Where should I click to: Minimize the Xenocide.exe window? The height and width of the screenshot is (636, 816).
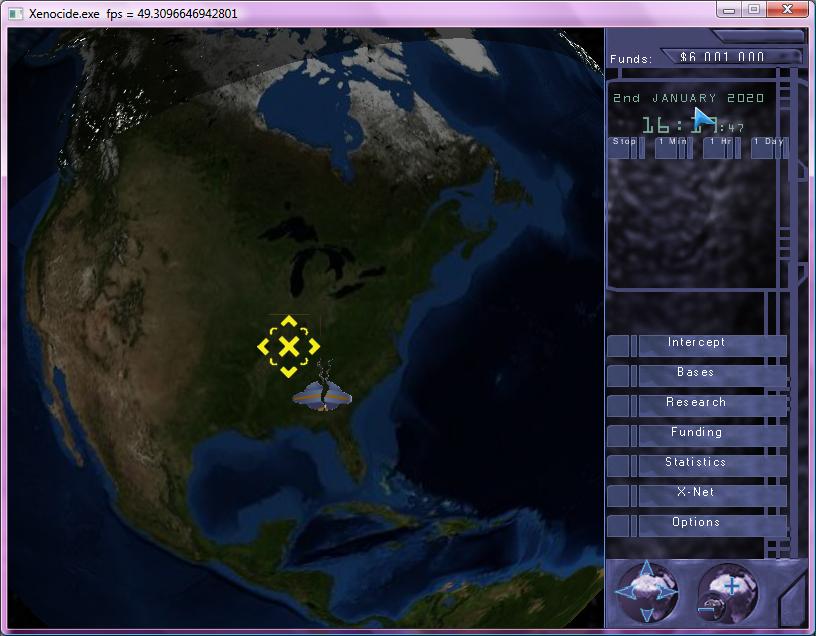click(x=730, y=10)
